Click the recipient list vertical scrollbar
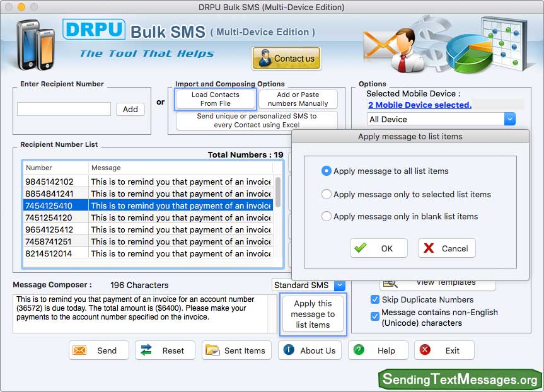This screenshot has width=544, height=392. (277, 192)
